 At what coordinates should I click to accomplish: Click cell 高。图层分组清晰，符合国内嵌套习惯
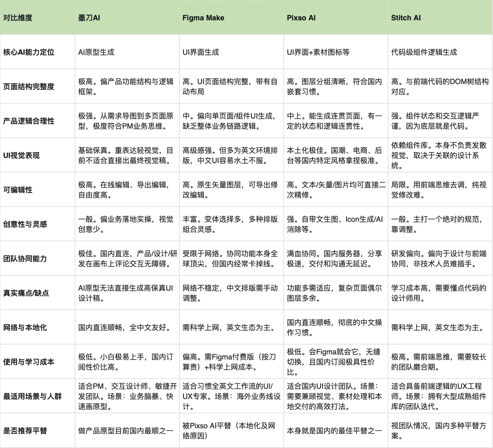tap(336, 86)
